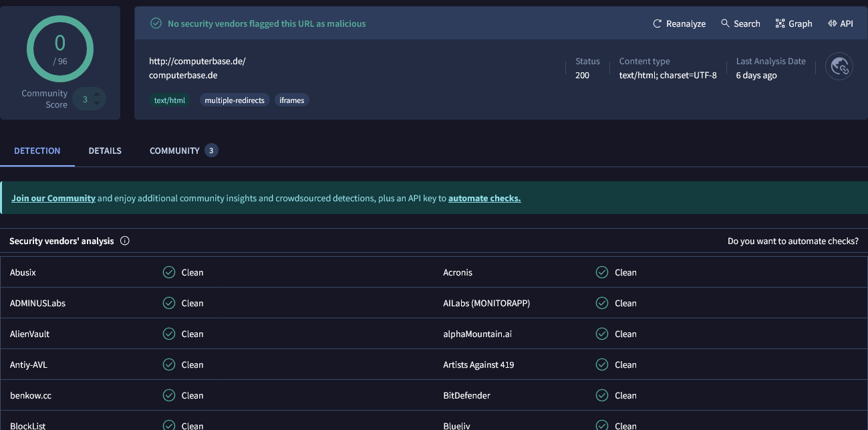Follow the automate checks link in banner

point(484,198)
